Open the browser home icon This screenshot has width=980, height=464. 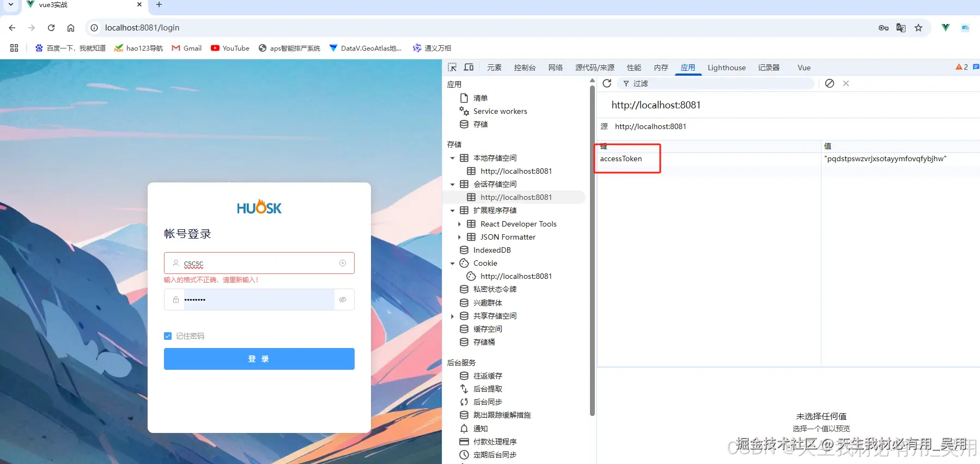coord(71,28)
